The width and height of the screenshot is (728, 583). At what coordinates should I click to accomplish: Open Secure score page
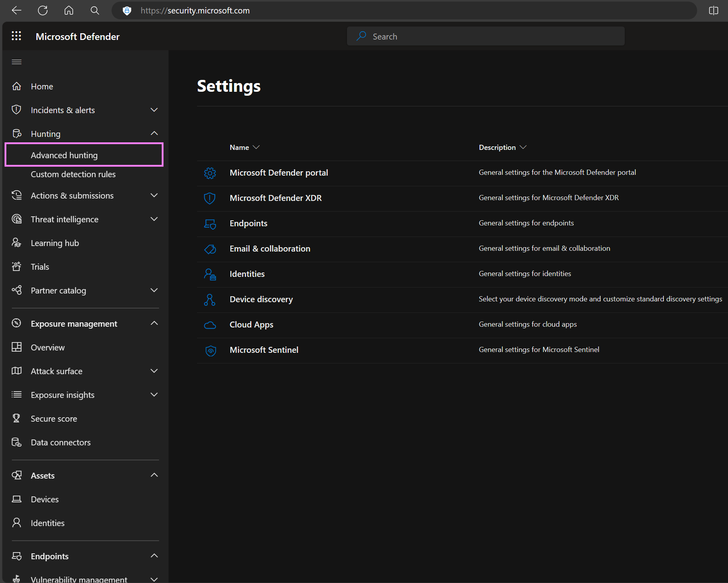tap(54, 419)
